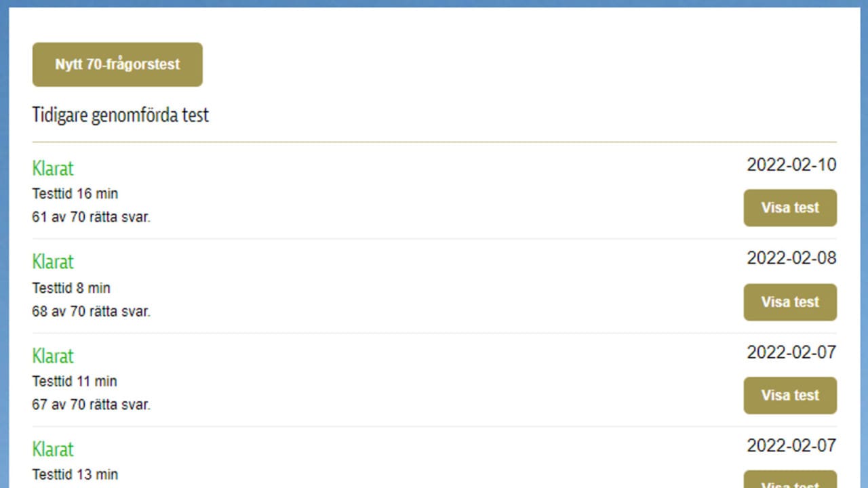Click Klarat status above Testtid 13 min
This screenshot has width=868, height=488.
53,449
